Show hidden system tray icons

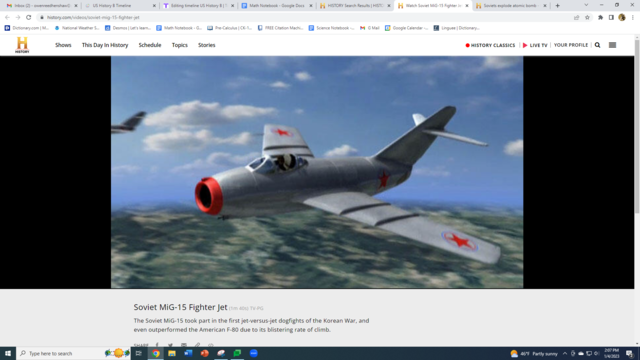click(565, 353)
